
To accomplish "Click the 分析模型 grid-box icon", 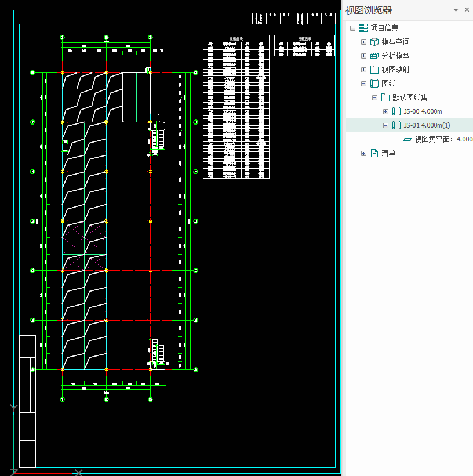I will click(374, 56).
